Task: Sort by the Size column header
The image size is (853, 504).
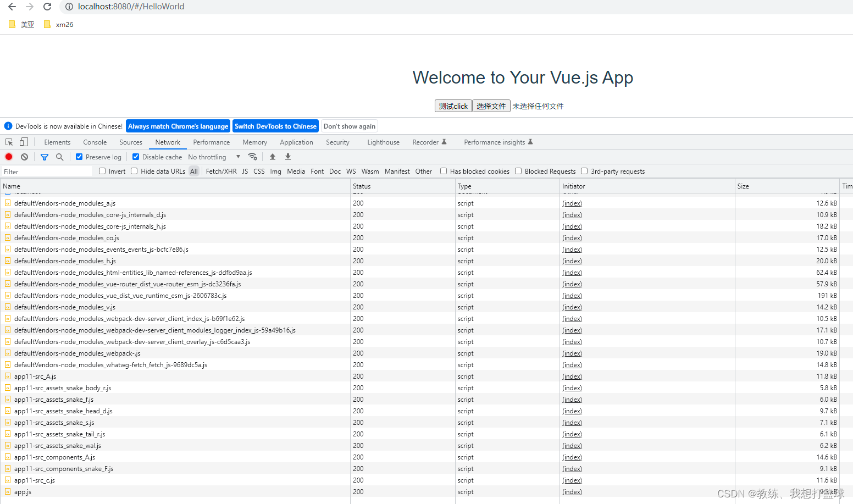Action: point(787,186)
